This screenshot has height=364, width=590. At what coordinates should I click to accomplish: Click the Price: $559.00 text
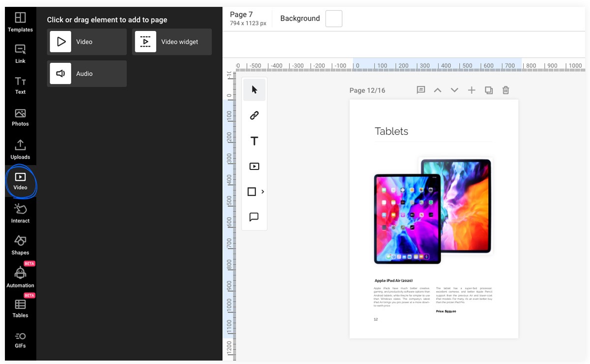click(x=446, y=311)
